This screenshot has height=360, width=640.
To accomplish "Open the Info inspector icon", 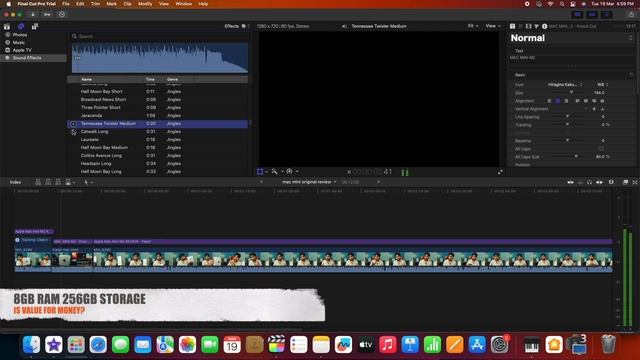I will (x=544, y=26).
